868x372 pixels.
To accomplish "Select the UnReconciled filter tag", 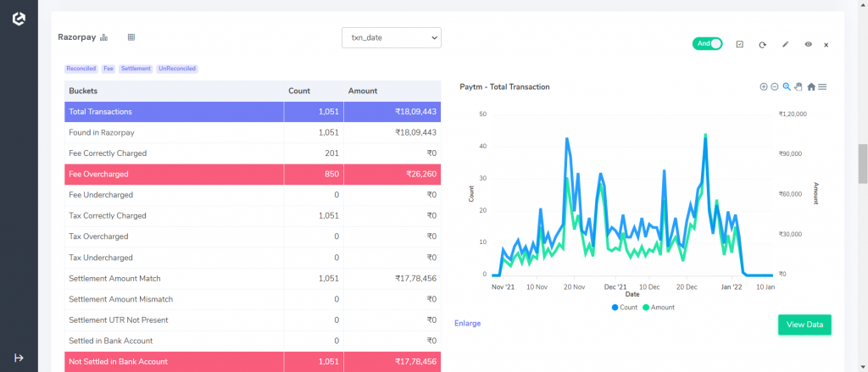I will [176, 69].
